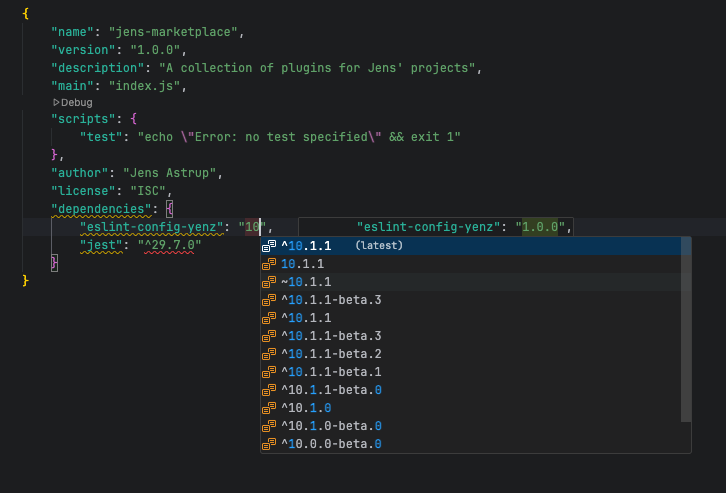Click the highlighted opening brace after "dependencies"
726x493 pixels.
pos(170,209)
